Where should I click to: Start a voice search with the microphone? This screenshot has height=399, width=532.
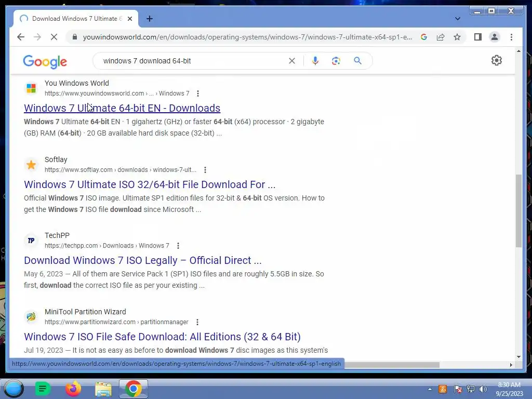click(315, 61)
